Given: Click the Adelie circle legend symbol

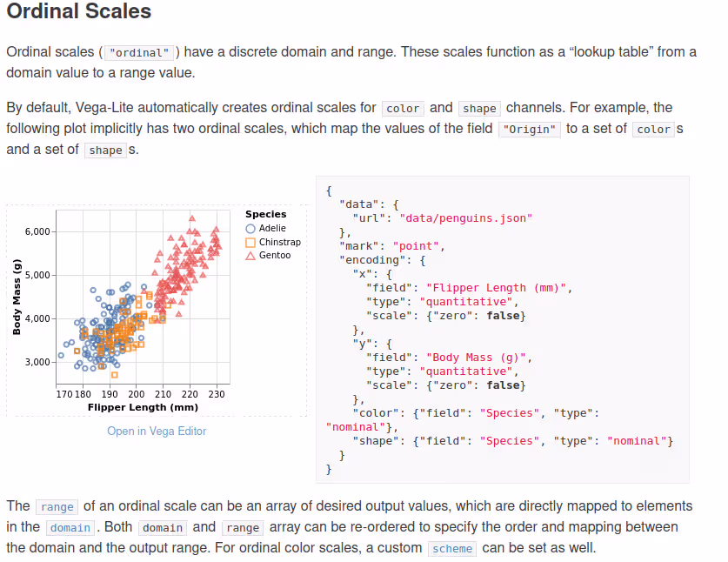Looking at the screenshot, I should tap(250, 228).
